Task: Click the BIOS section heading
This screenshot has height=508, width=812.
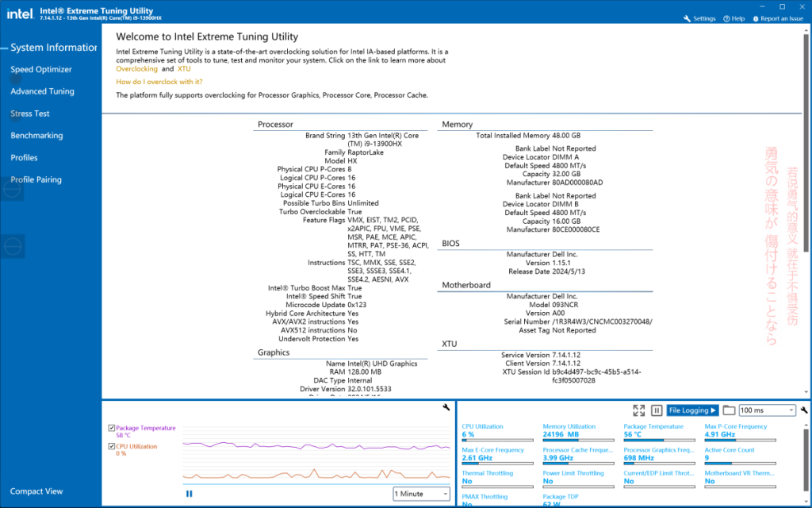Action: click(x=450, y=243)
